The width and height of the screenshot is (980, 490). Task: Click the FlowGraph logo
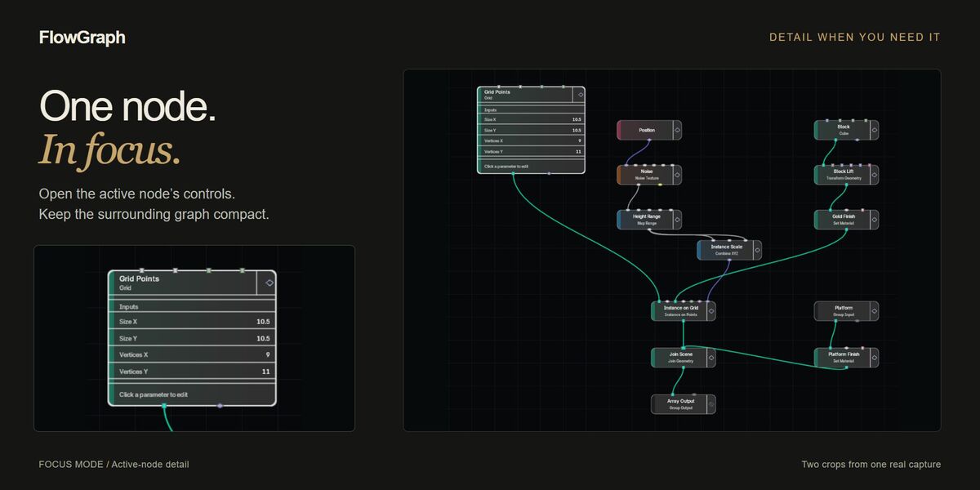pyautogui.click(x=82, y=38)
